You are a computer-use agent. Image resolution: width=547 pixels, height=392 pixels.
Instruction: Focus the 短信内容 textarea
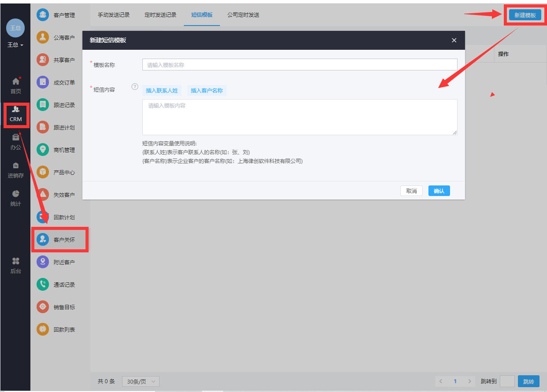pos(300,117)
